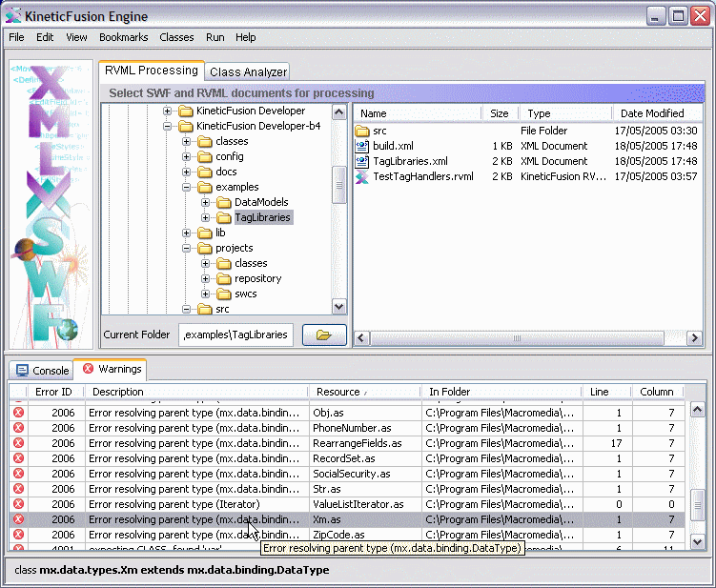Open the Run menu
Screen dimensions: 716x588
(215, 37)
